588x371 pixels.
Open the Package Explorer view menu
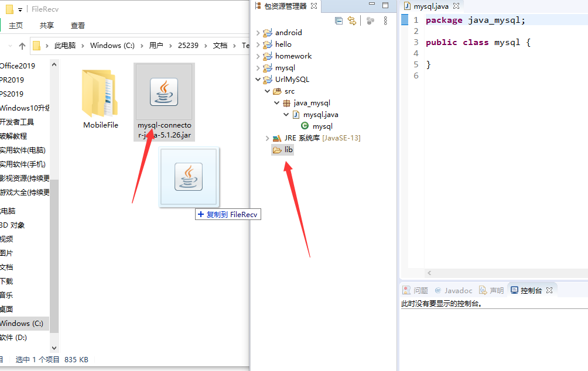(x=385, y=20)
